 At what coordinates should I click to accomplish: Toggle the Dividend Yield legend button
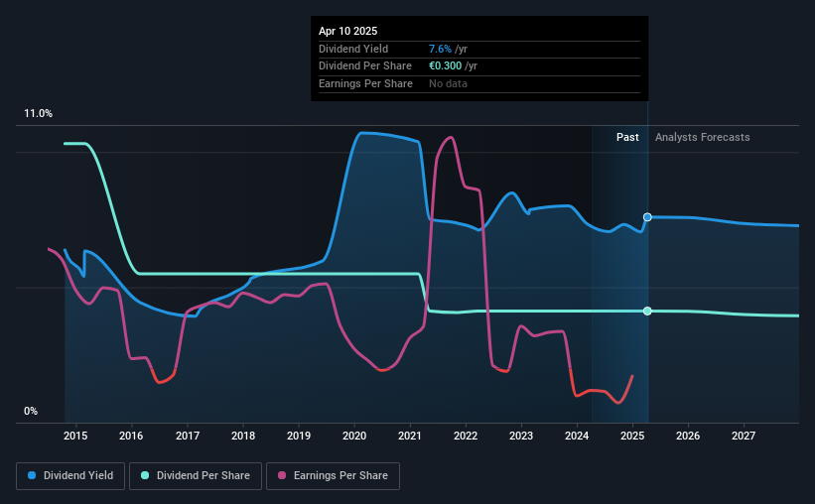(70, 476)
